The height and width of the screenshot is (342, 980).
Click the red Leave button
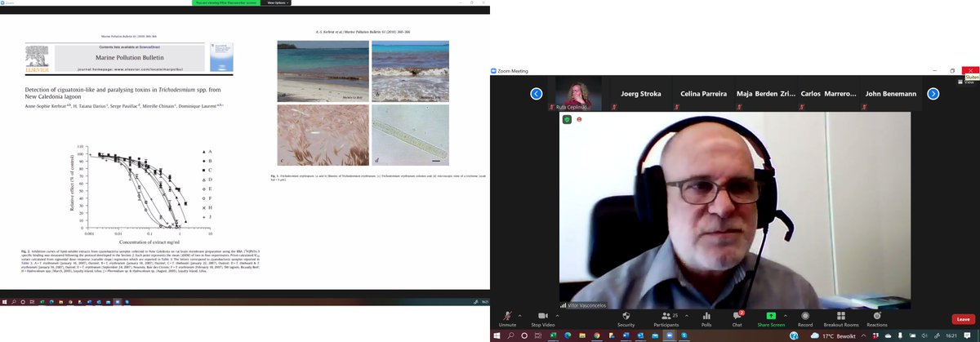(963, 319)
